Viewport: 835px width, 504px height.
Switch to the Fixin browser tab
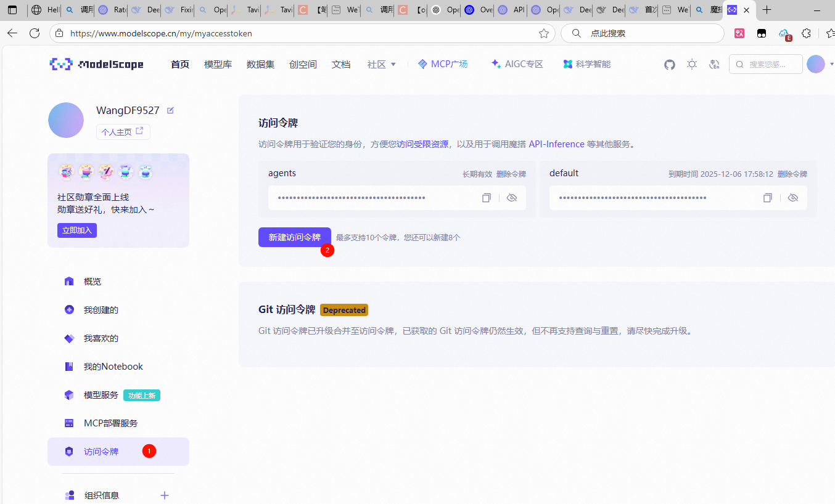179,10
